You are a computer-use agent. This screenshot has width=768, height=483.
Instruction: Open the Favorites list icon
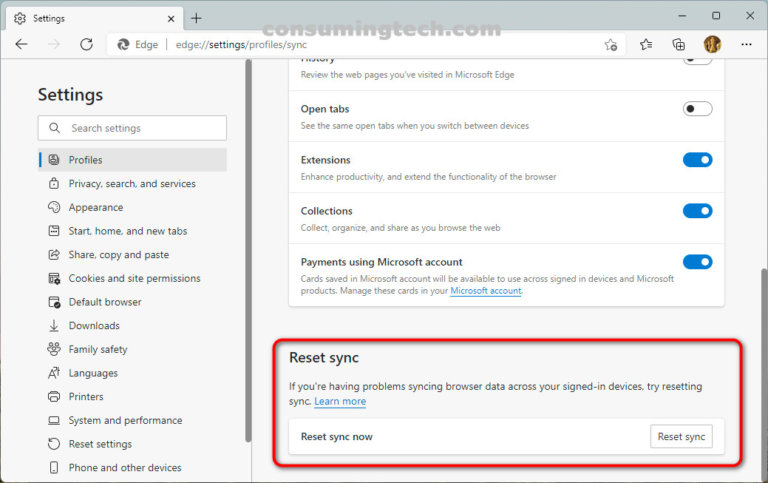[x=646, y=45]
